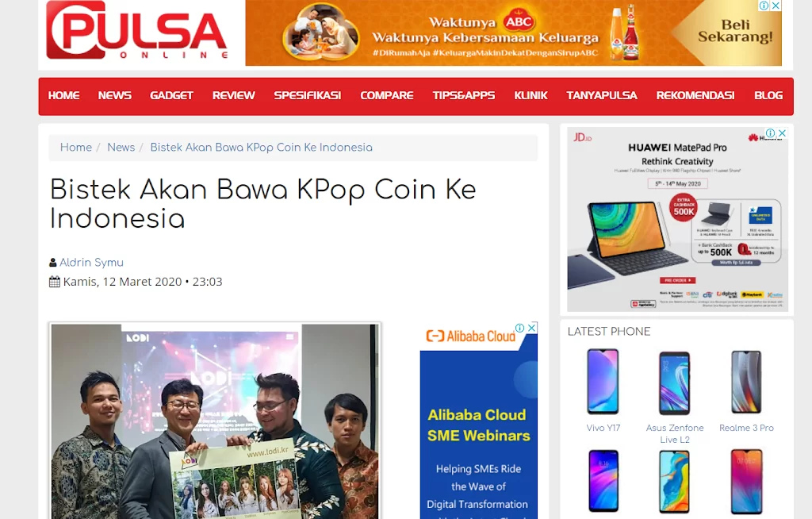Click the calendar icon beside the date

point(55,282)
